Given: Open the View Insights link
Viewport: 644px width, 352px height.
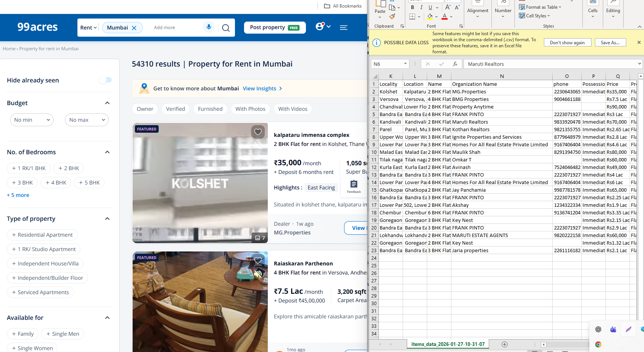Looking at the screenshot, I should [263, 88].
